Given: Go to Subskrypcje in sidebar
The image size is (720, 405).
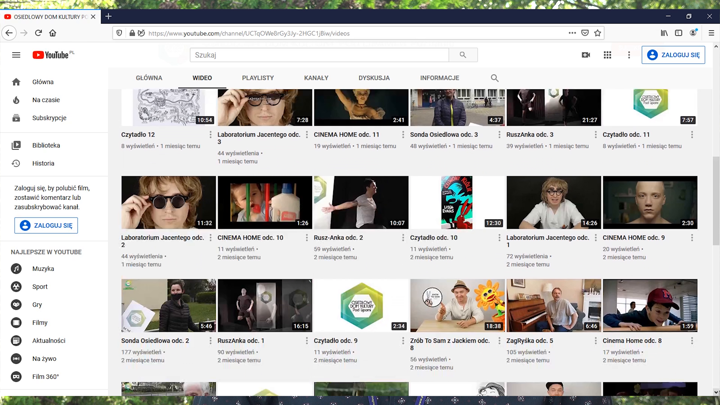Looking at the screenshot, I should pos(49,118).
